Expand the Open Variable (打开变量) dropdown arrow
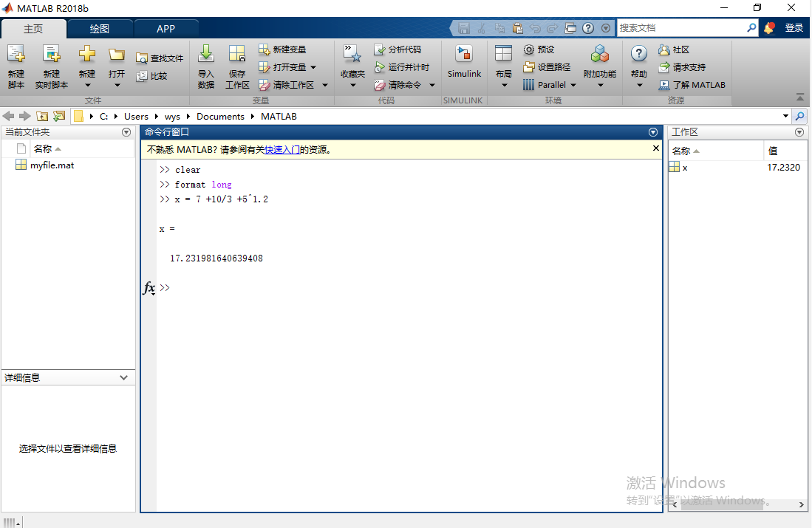Viewport: 812px width, 528px height. click(313, 67)
